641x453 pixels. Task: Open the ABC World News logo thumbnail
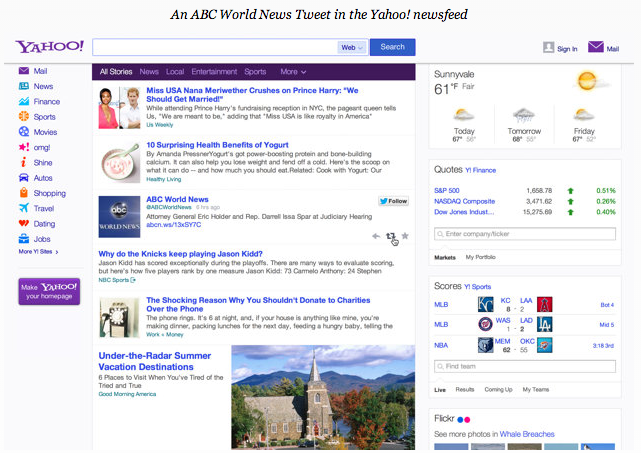[x=119, y=217]
